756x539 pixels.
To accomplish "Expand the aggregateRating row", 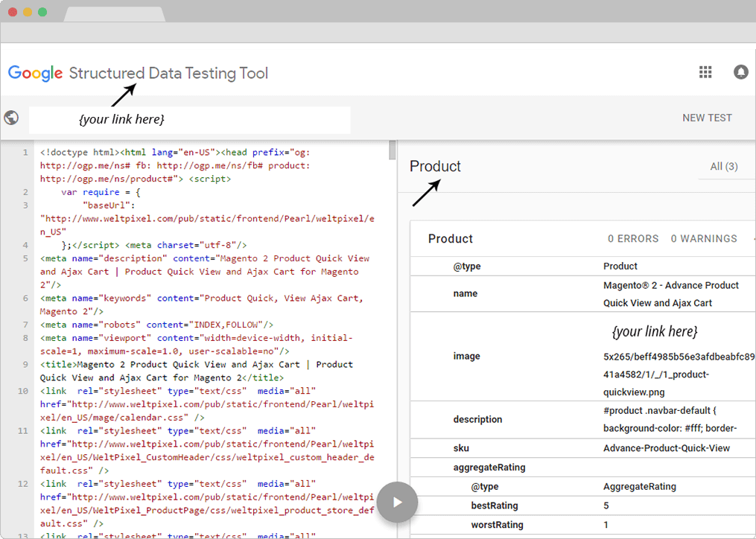I will (583, 468).
